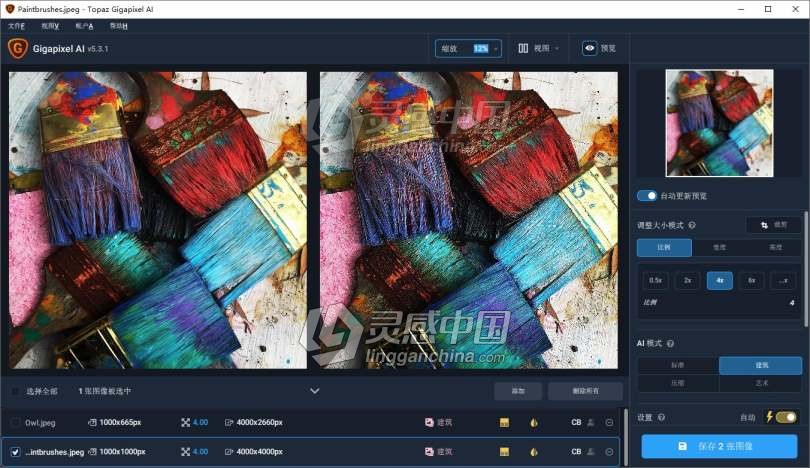Choose the 标准 AI mode
Image resolution: width=810 pixels, height=468 pixels.
tap(678, 365)
